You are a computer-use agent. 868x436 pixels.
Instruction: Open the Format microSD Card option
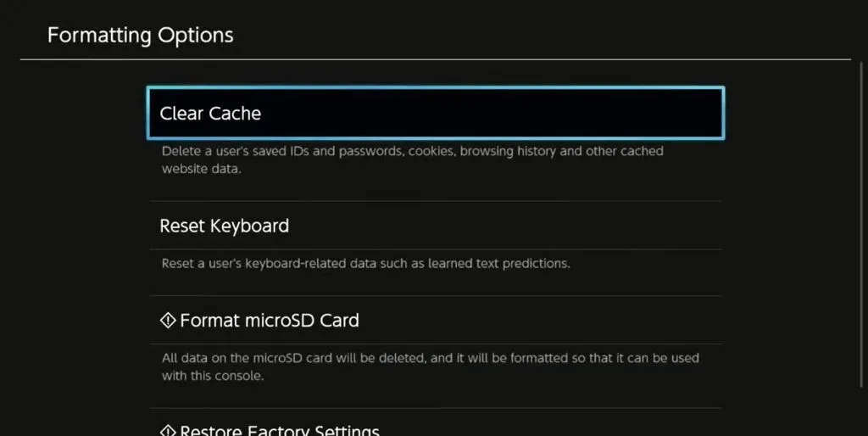pos(436,320)
